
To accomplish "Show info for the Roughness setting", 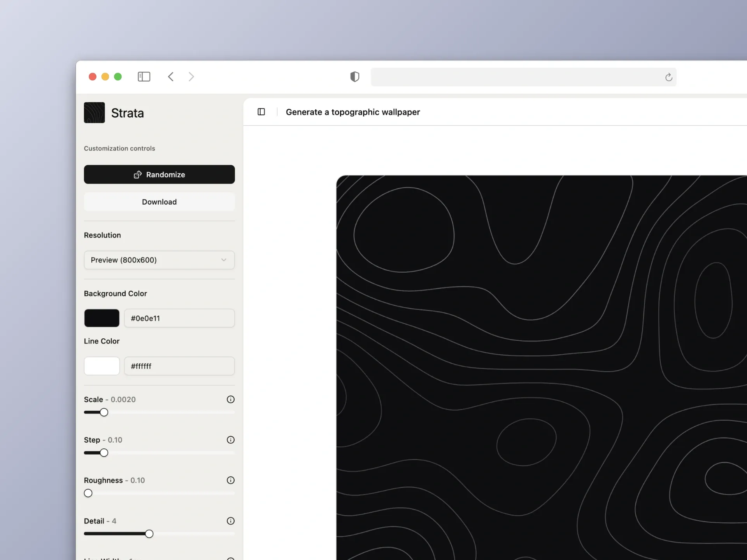I will click(231, 480).
